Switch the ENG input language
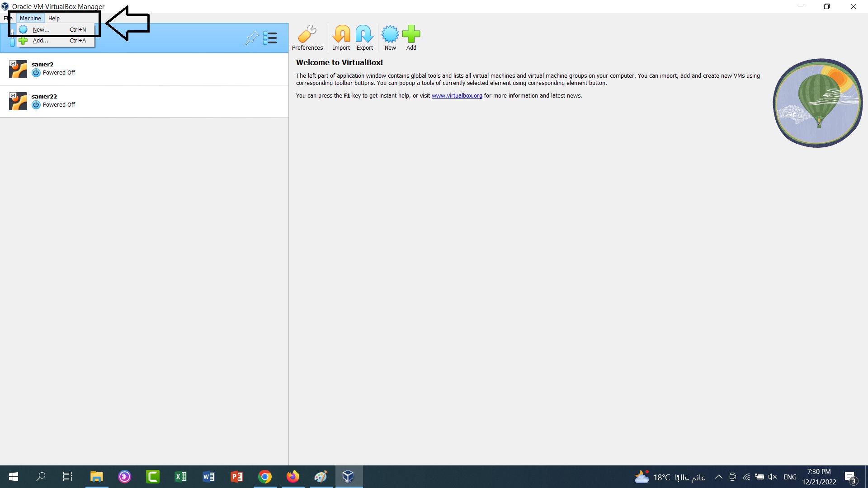 pyautogui.click(x=790, y=477)
